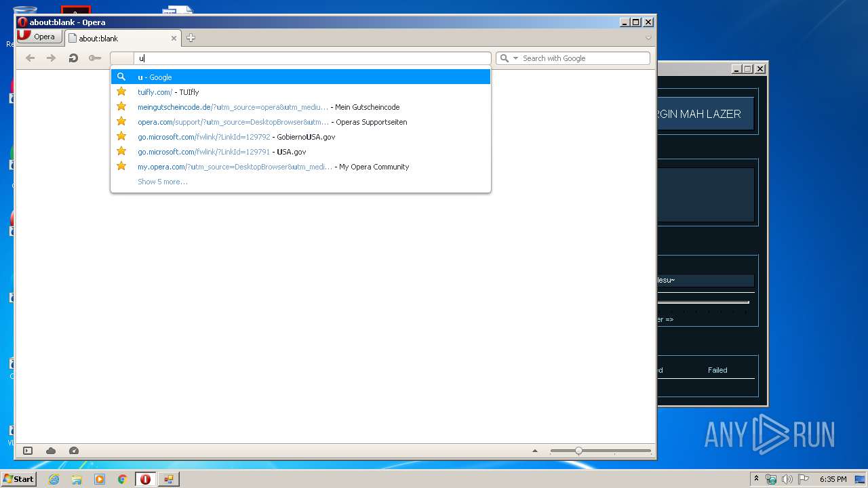Switch to the LOIC taskbar button
Screen dimensions: 868x488
tap(169, 479)
